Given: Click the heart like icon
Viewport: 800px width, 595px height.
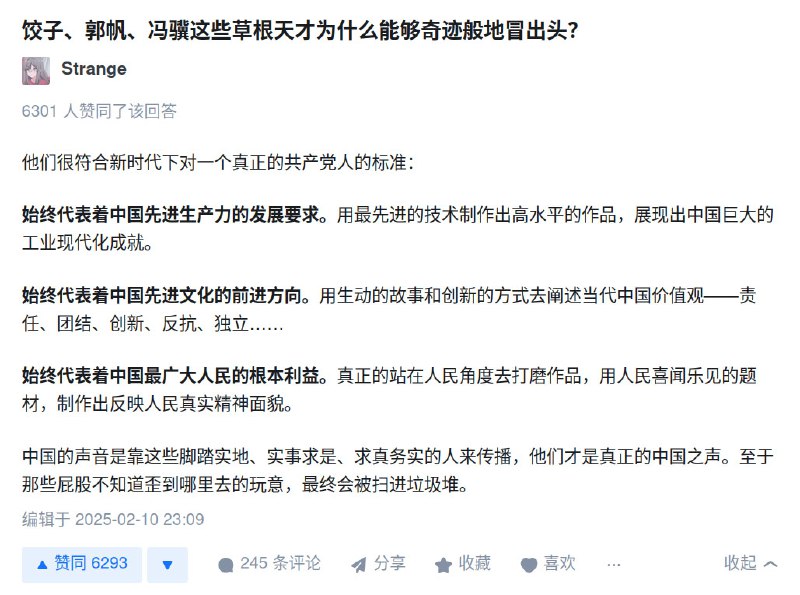Looking at the screenshot, I should (529, 565).
